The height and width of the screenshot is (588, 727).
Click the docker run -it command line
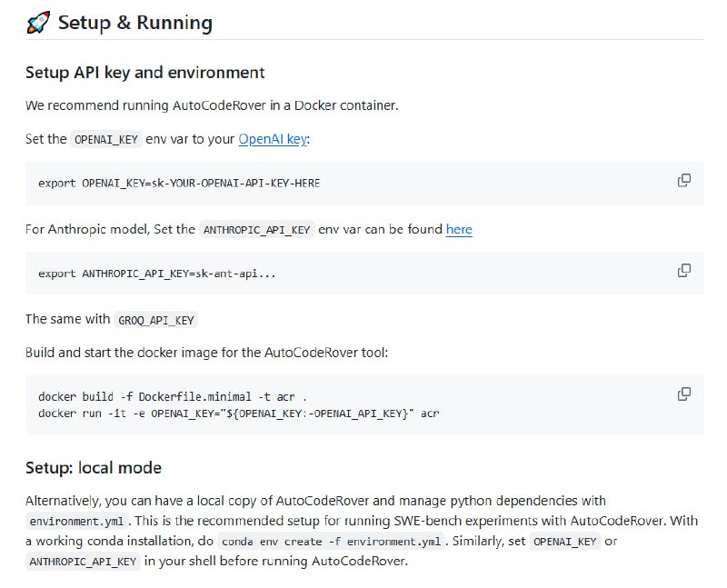pyautogui.click(x=238, y=413)
